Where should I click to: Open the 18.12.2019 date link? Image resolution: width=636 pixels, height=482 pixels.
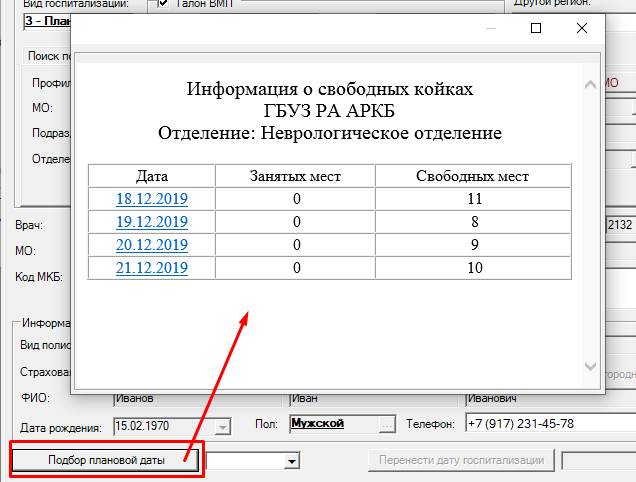[x=152, y=199]
